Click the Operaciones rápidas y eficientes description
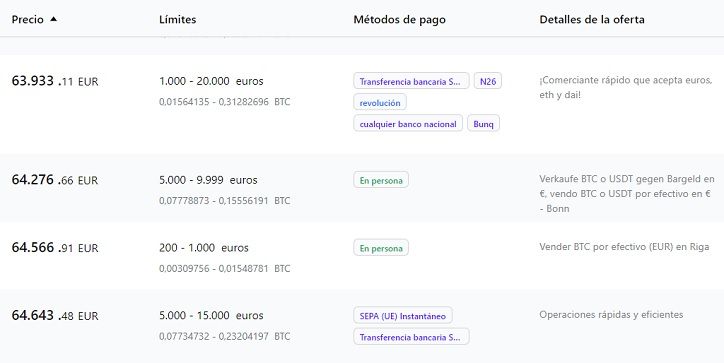724x363 pixels. point(611,315)
